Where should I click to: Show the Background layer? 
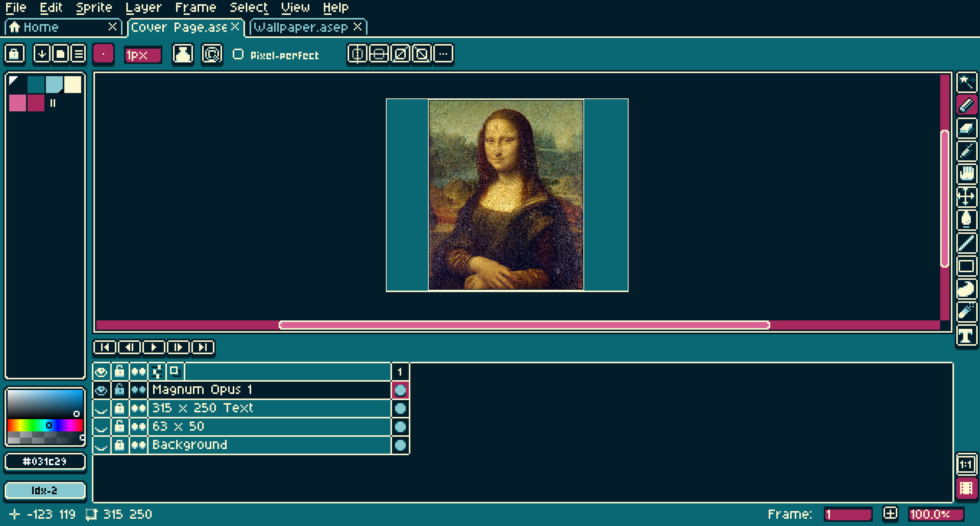tap(101, 445)
